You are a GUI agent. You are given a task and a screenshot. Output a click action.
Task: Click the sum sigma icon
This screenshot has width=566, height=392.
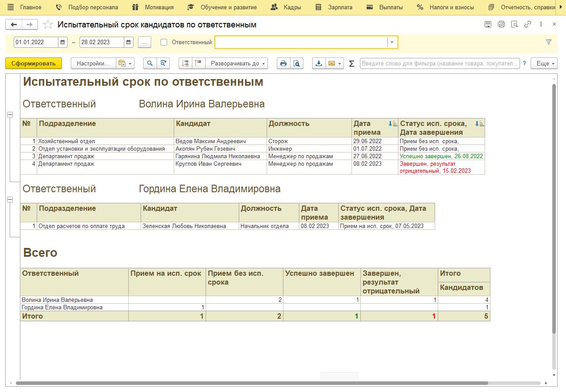coord(352,64)
